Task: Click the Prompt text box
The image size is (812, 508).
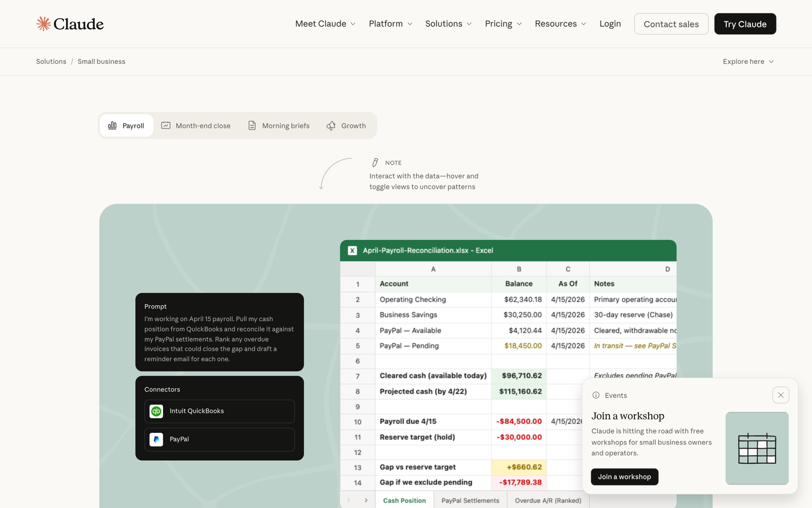Action: point(220,332)
